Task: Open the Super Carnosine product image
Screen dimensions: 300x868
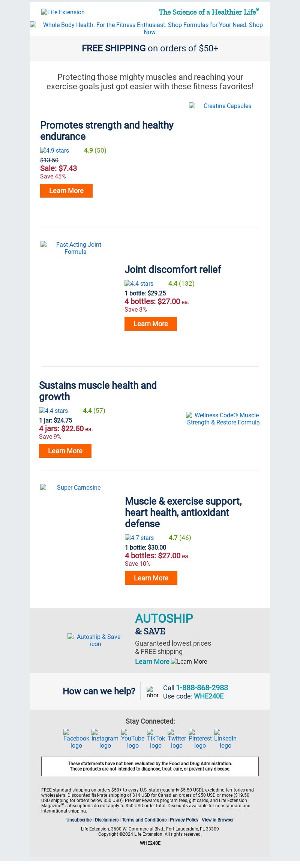Action: pyautogui.click(x=75, y=487)
